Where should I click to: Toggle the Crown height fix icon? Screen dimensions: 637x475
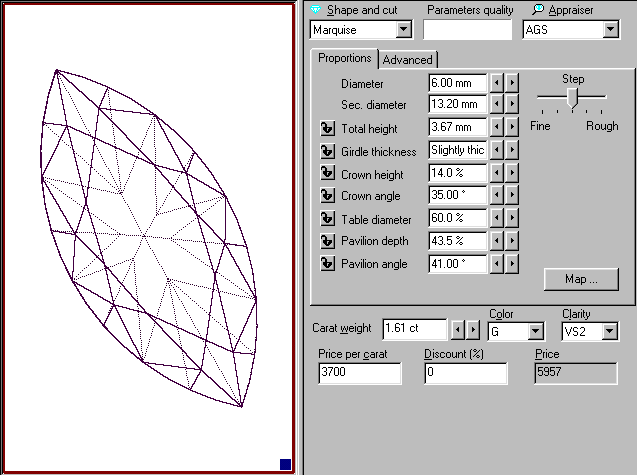326,173
